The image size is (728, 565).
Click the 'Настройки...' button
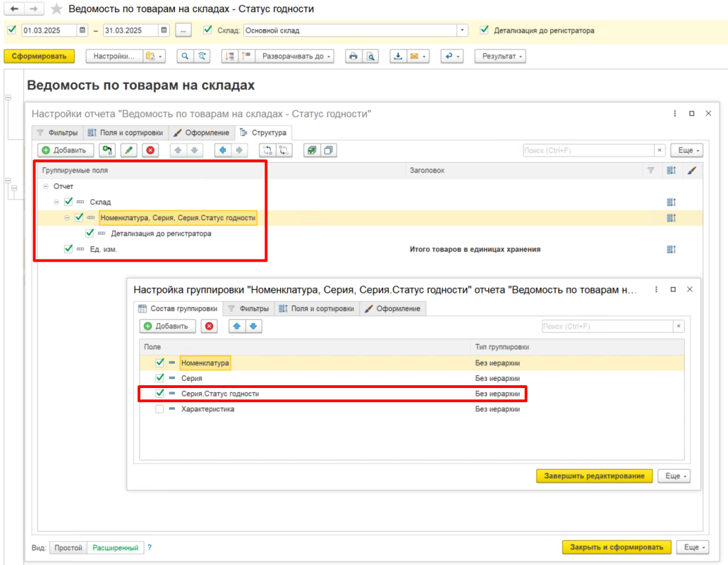114,56
